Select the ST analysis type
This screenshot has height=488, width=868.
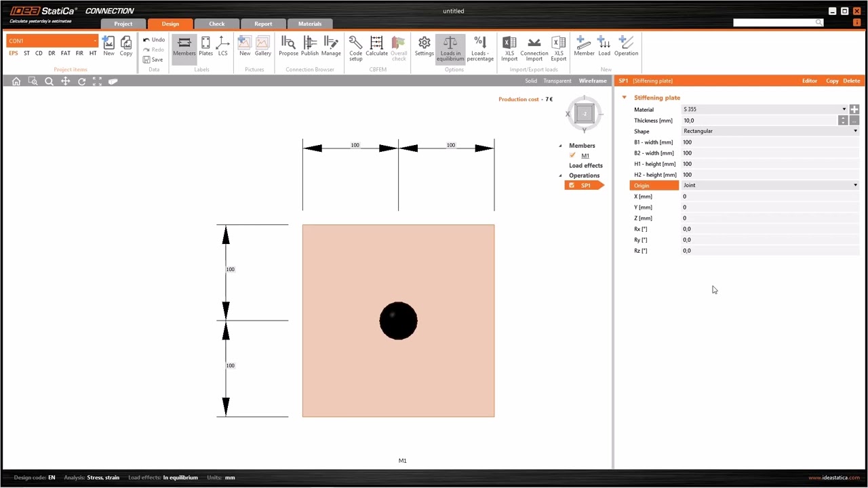coord(26,53)
